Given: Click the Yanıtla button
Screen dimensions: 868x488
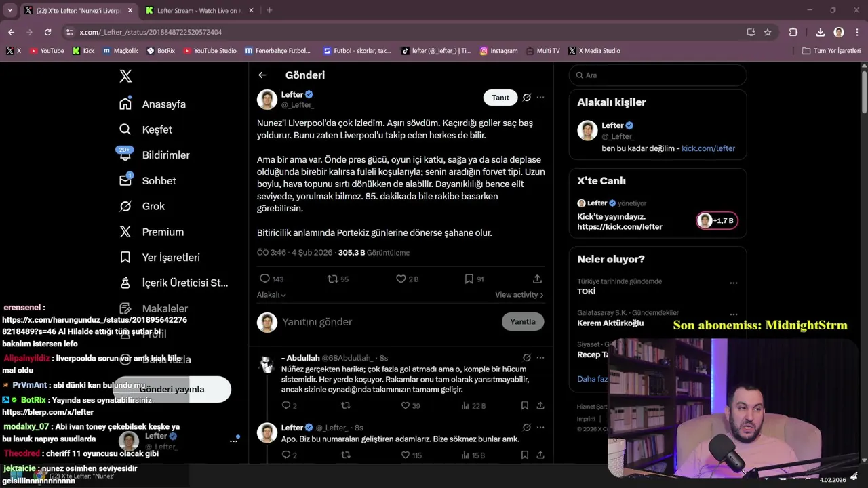Looking at the screenshot, I should (x=523, y=322).
